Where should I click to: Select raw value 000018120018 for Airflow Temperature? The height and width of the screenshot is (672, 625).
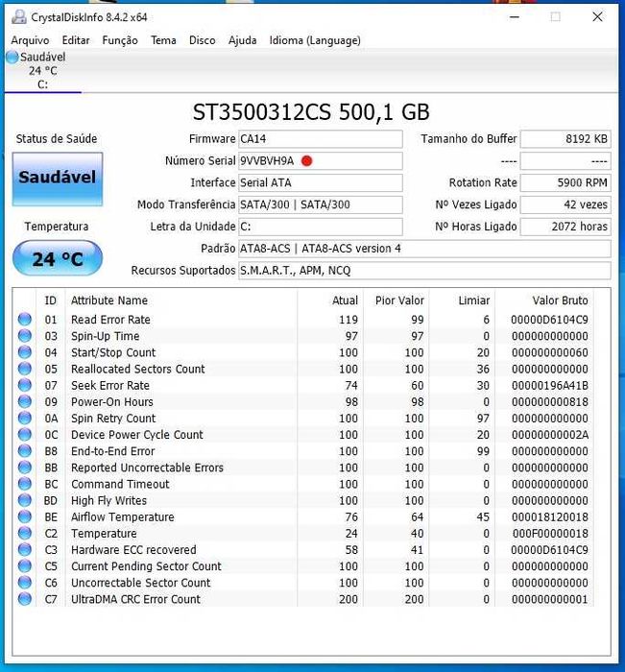(x=550, y=517)
